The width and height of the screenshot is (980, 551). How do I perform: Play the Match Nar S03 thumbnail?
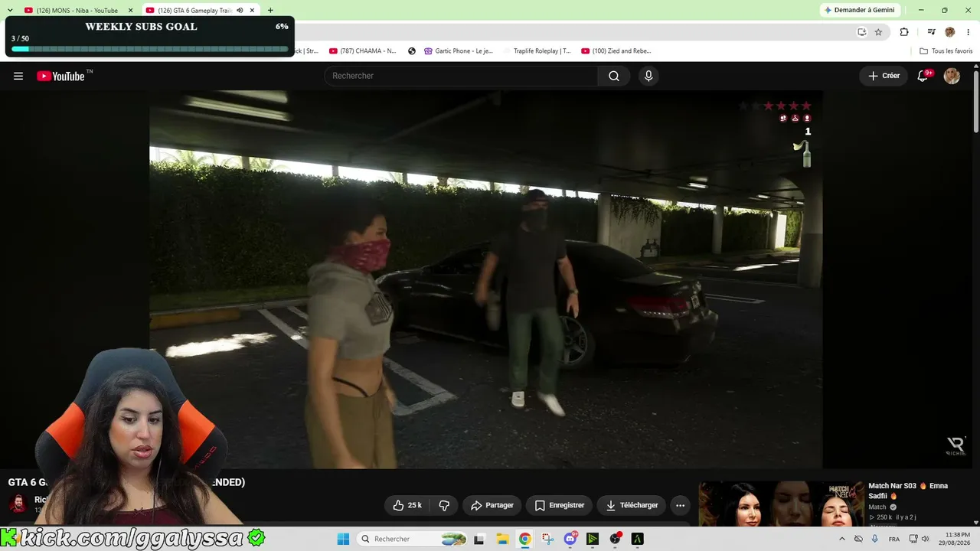coord(781,504)
